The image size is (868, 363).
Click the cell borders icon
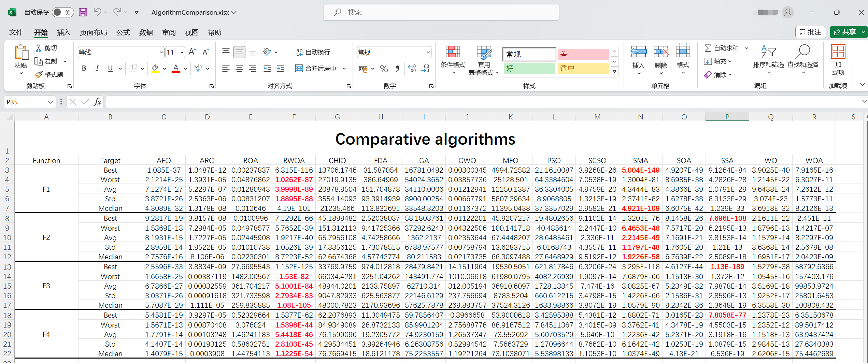click(x=132, y=69)
